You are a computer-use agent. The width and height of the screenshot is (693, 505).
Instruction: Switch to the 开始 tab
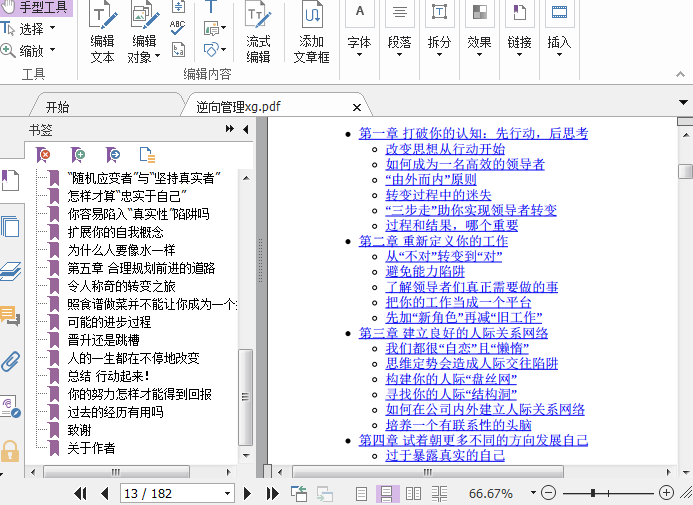(57, 106)
